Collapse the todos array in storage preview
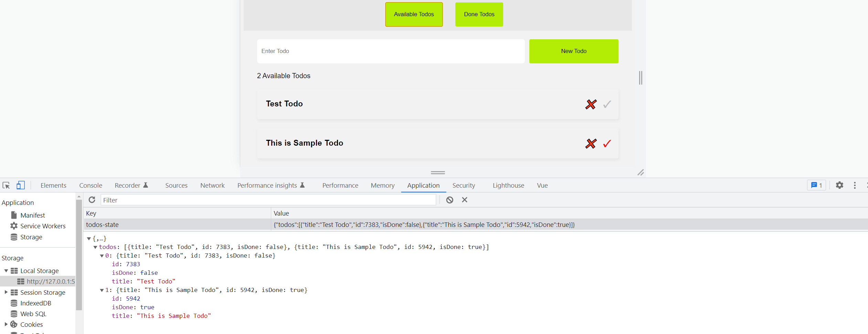Viewport: 868px width, 334px height. coord(95,247)
